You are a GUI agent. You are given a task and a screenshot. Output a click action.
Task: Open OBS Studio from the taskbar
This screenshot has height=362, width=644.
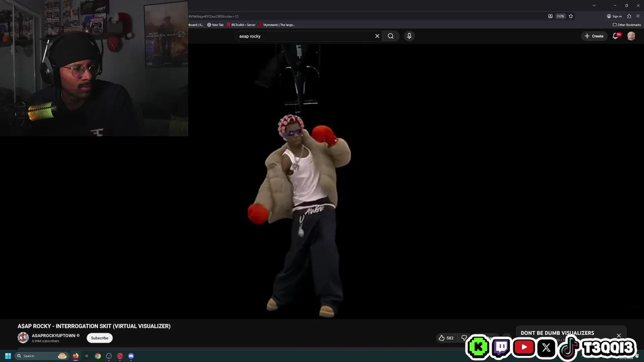[x=109, y=356]
